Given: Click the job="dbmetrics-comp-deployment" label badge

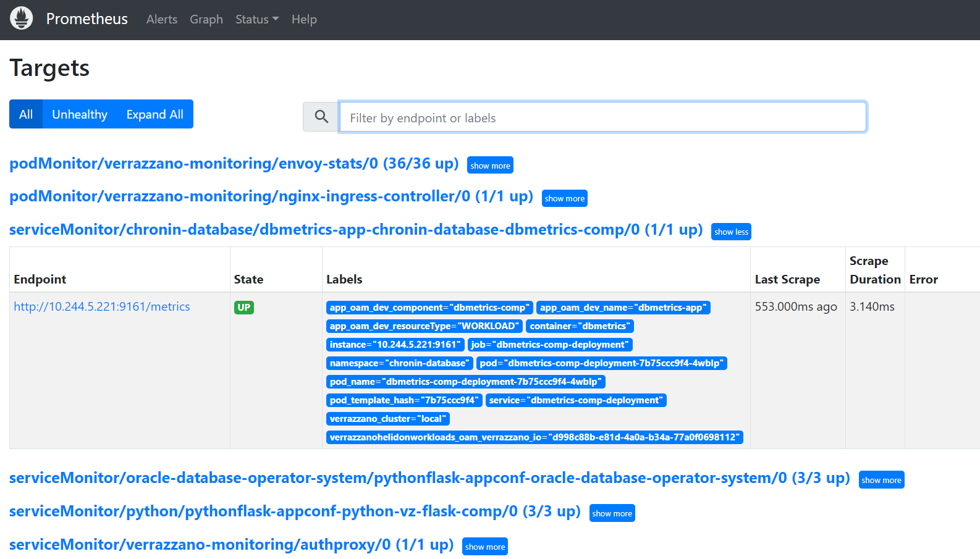Looking at the screenshot, I should [550, 345].
